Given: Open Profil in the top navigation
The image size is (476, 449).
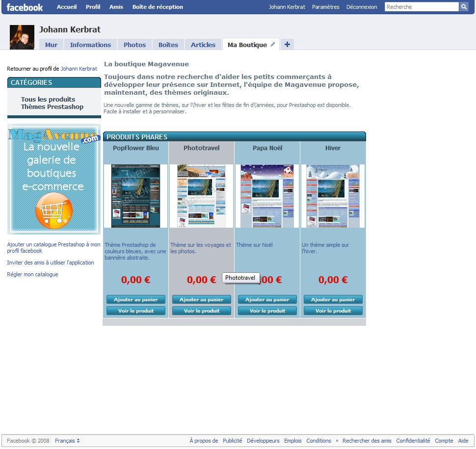Looking at the screenshot, I should click(93, 7).
